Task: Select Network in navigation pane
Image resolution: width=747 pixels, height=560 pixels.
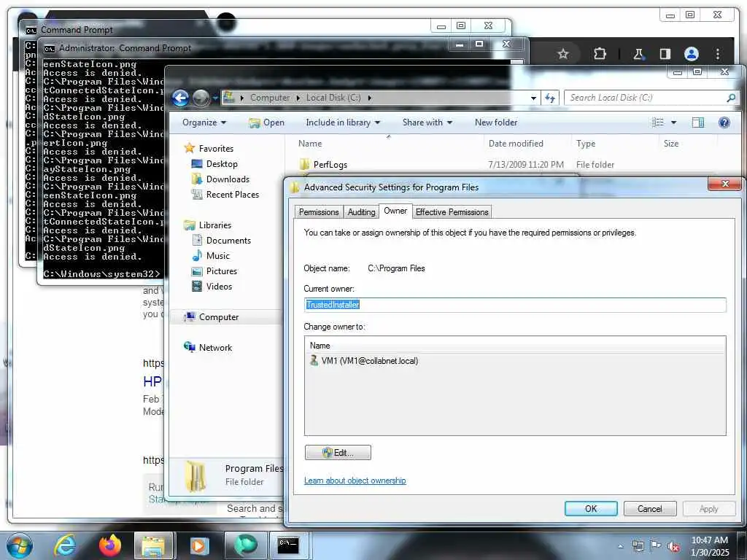Action: coord(208,348)
